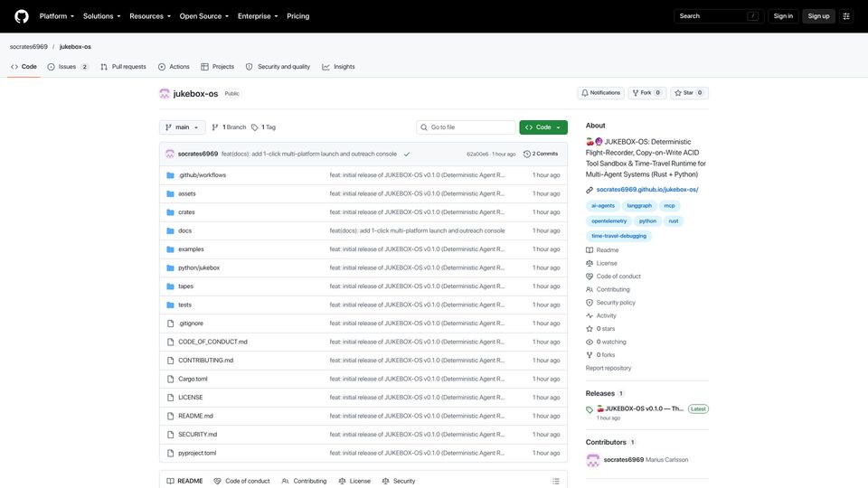Click the Cargo.toml file icon
The width and height of the screenshot is (868, 488).
click(x=171, y=379)
